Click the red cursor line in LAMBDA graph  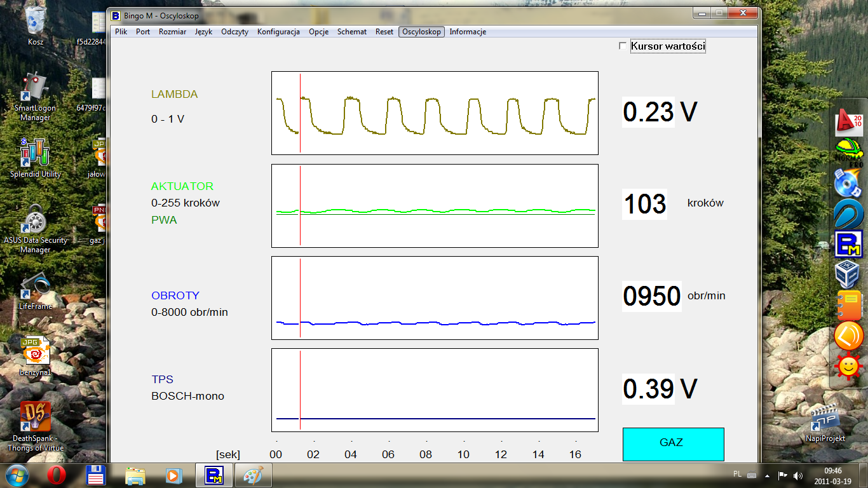pos(300,113)
